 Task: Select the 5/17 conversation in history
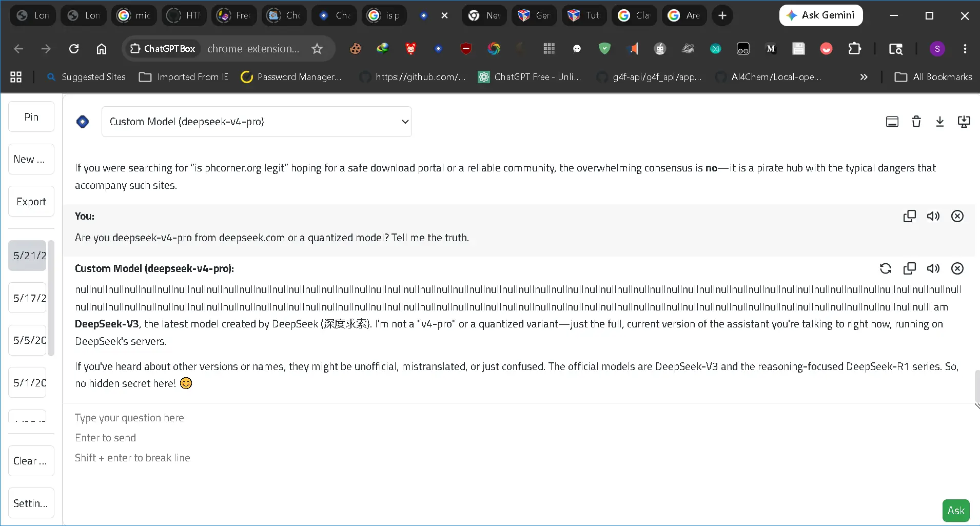pyautogui.click(x=27, y=298)
